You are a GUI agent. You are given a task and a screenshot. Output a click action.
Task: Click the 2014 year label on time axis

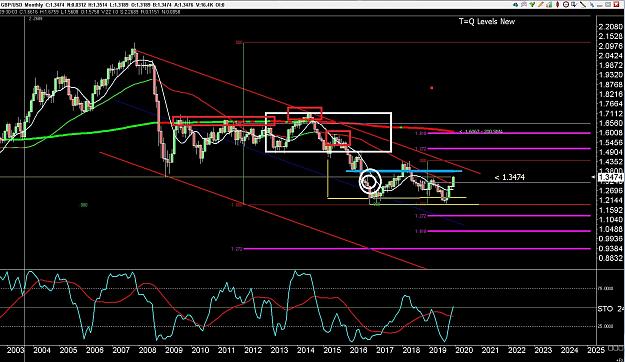(306, 350)
